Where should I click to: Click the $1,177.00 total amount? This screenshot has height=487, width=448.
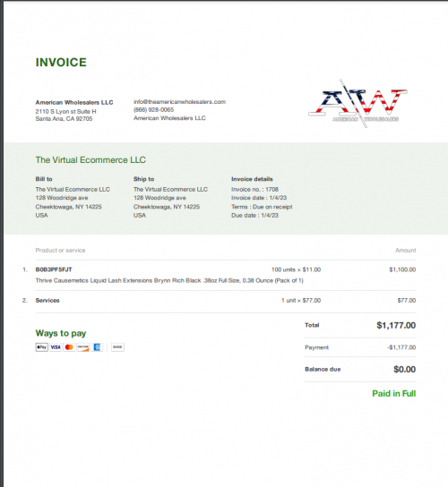coord(396,325)
